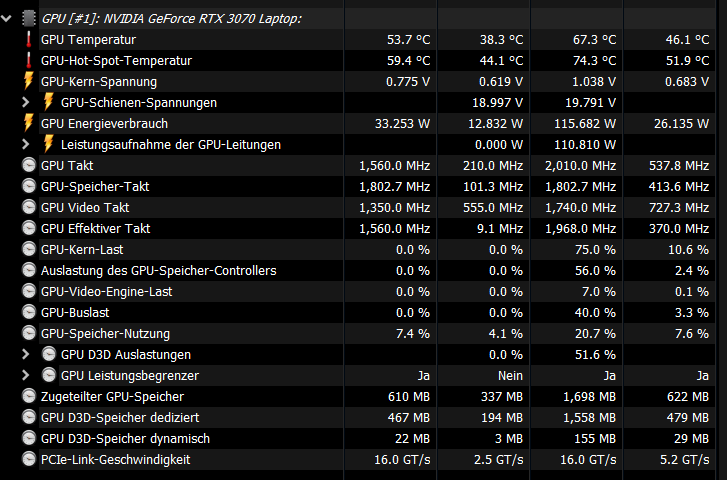Click gauge icon beside Auslastung des GPU-Speicher-Controllers
Viewport: 727px width, 480px height.
(29, 270)
